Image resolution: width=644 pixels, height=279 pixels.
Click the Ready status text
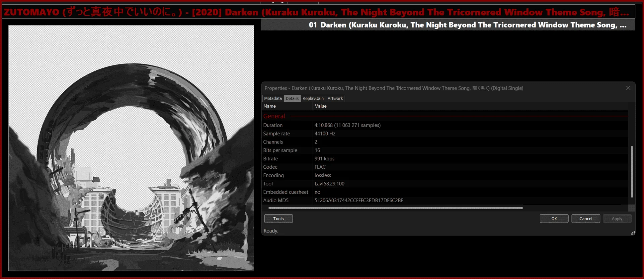[x=271, y=231]
